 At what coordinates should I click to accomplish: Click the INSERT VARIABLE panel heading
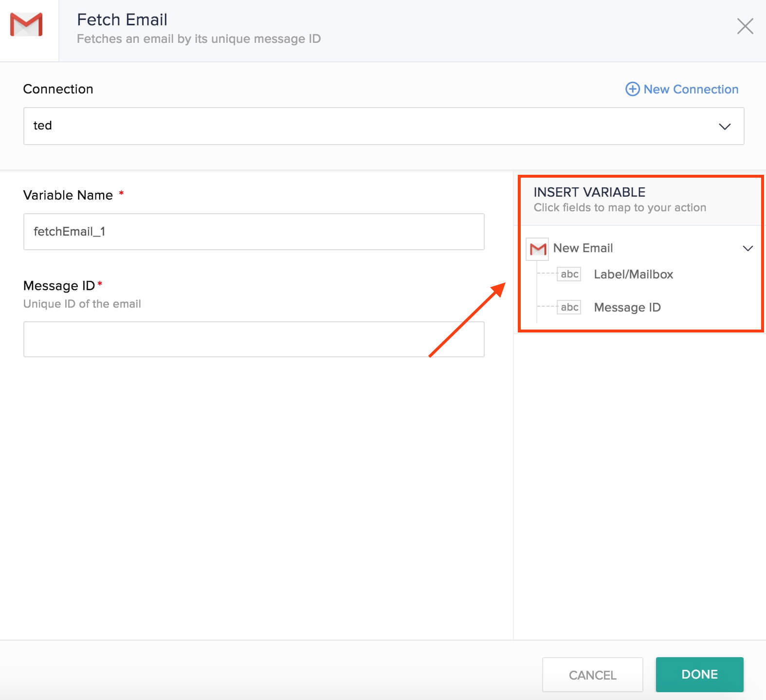coord(589,192)
